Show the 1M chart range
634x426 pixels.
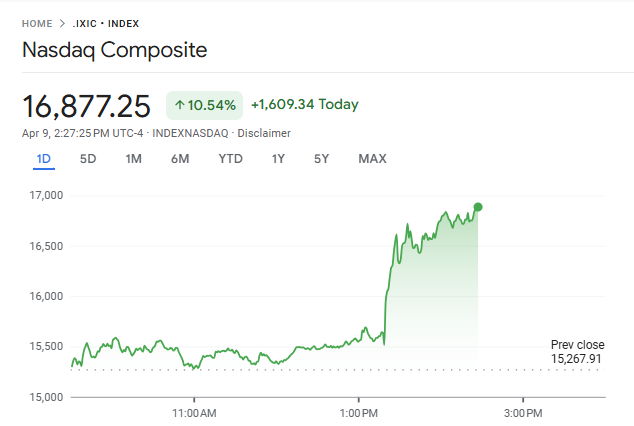(x=133, y=159)
